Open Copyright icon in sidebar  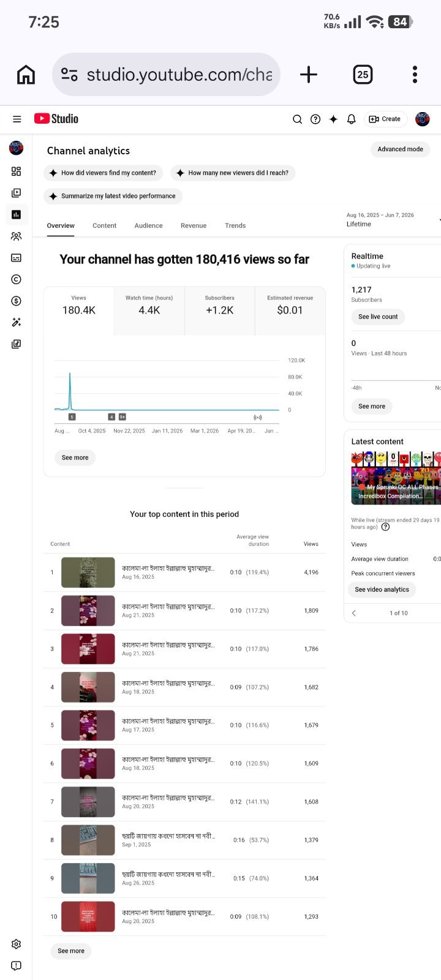[x=17, y=279]
